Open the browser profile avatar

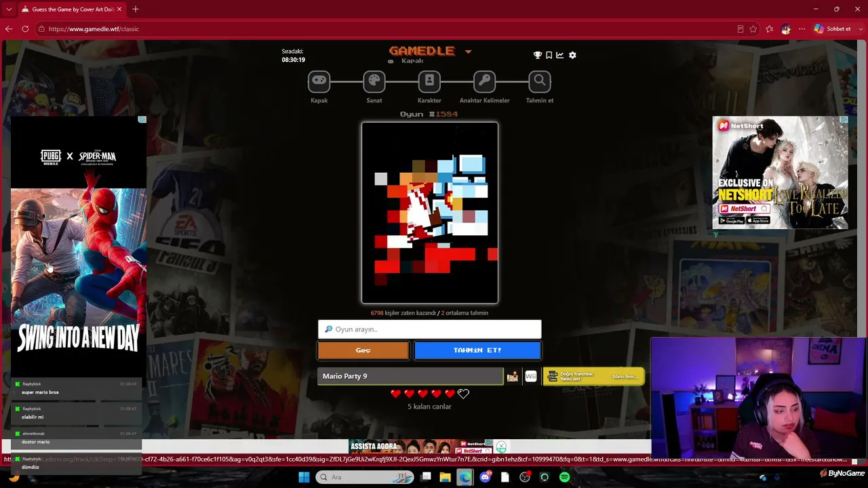click(x=786, y=29)
